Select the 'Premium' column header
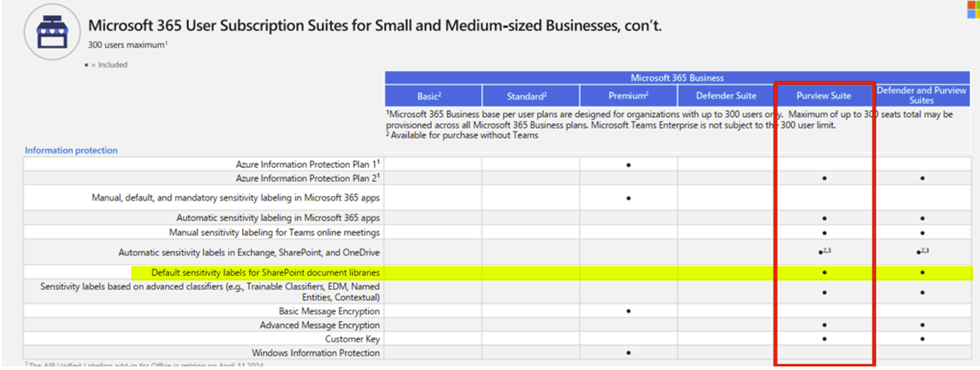The width and height of the screenshot is (980, 370). click(628, 96)
